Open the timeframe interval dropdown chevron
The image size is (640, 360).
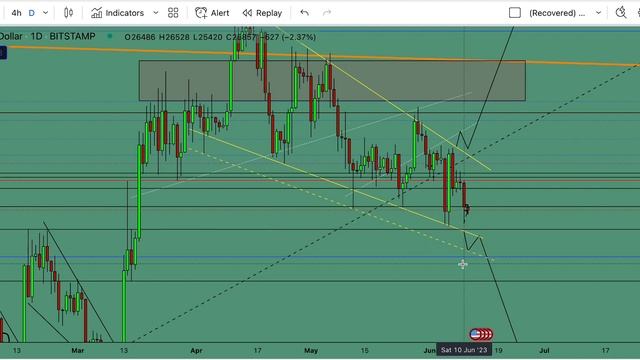(x=45, y=13)
